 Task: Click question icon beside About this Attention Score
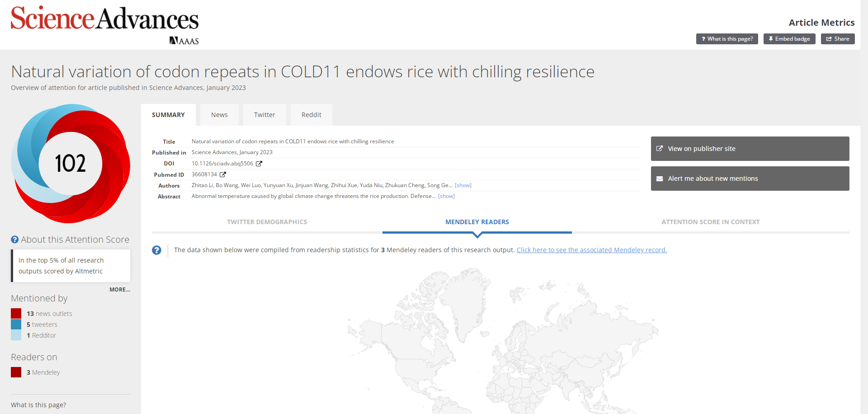[x=15, y=240]
